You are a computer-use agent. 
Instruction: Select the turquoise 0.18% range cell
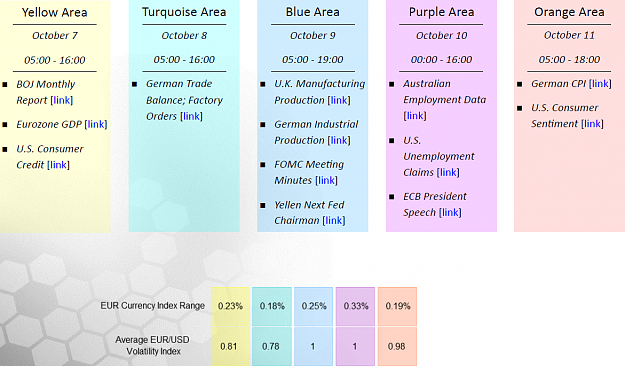(x=272, y=306)
